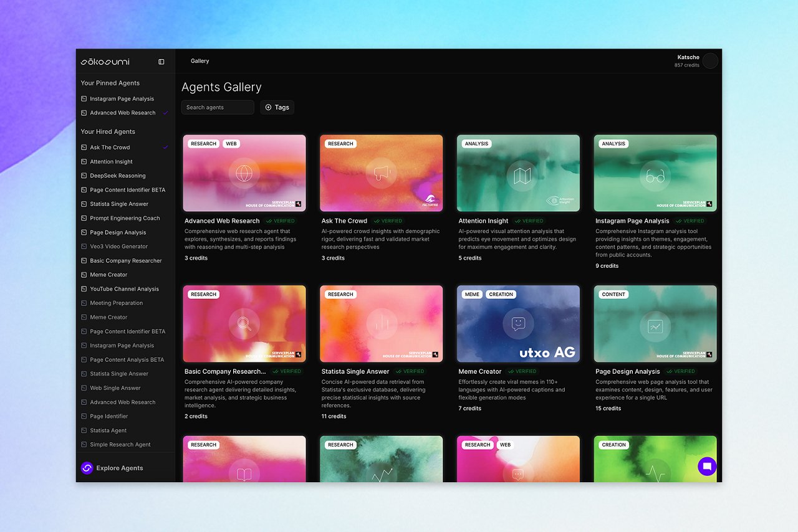Click the icon beside Page Content Analysis BETA
Screen dimensions: 798x532
coord(84,359)
